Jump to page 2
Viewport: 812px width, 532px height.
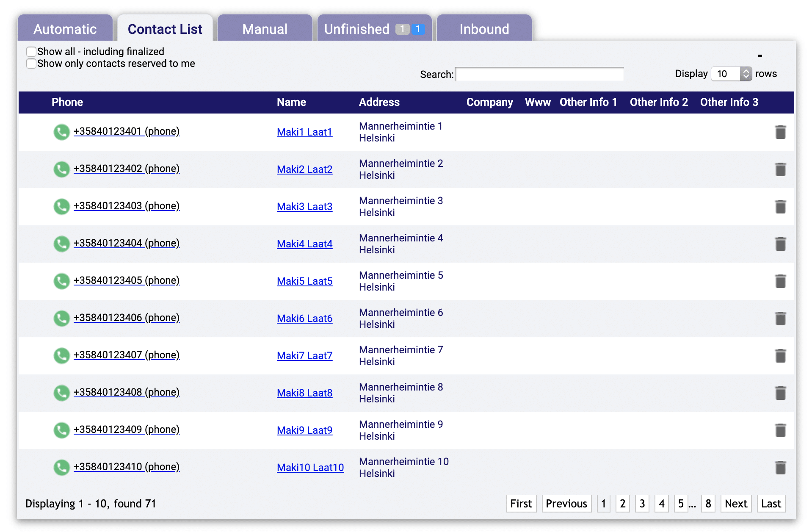(623, 504)
